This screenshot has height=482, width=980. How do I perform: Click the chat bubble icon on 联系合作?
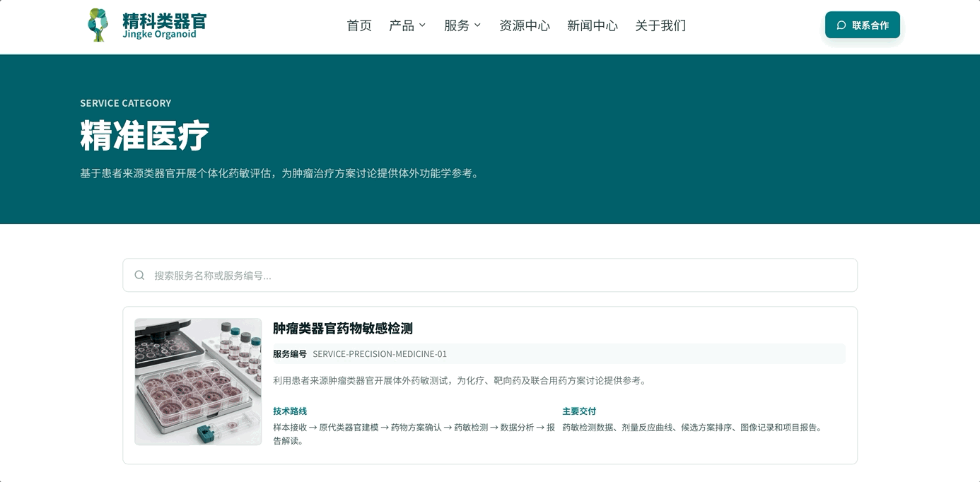coord(841,25)
